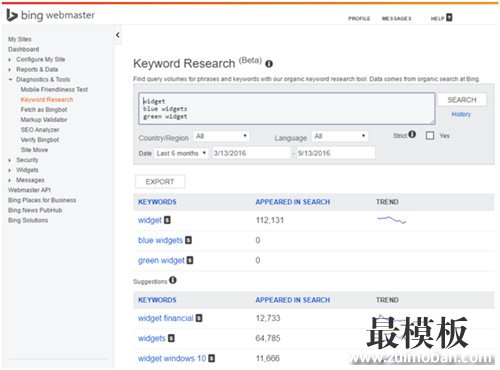Edit the start date 3/13/2016 field
This screenshot has height=370, width=500.
[x=252, y=153]
